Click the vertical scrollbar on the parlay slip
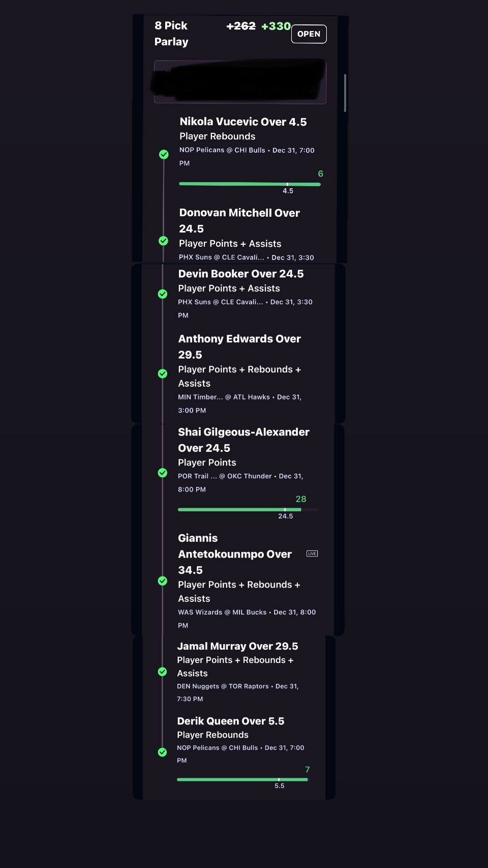 pos(345,93)
